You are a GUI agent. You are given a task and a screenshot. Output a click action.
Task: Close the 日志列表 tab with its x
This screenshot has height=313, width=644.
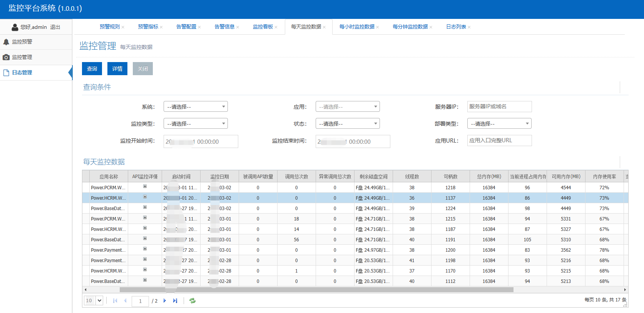(469, 27)
